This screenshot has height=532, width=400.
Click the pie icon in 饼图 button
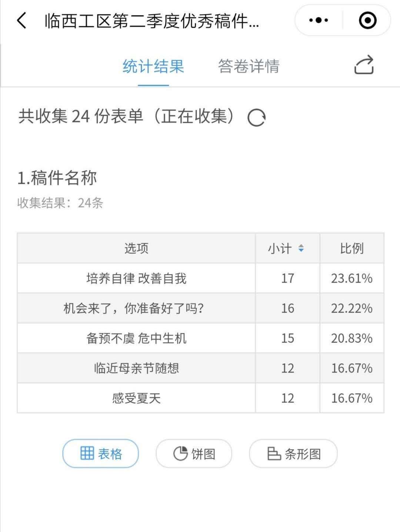[x=180, y=453]
